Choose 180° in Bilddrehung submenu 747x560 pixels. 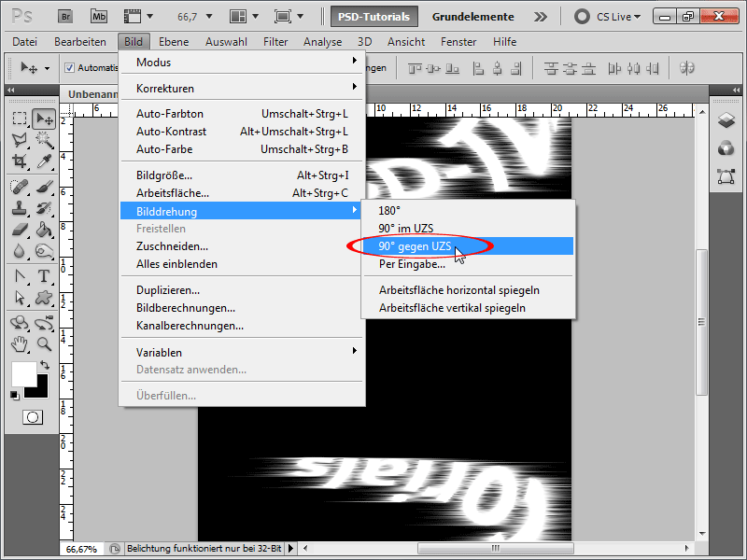pos(468,211)
